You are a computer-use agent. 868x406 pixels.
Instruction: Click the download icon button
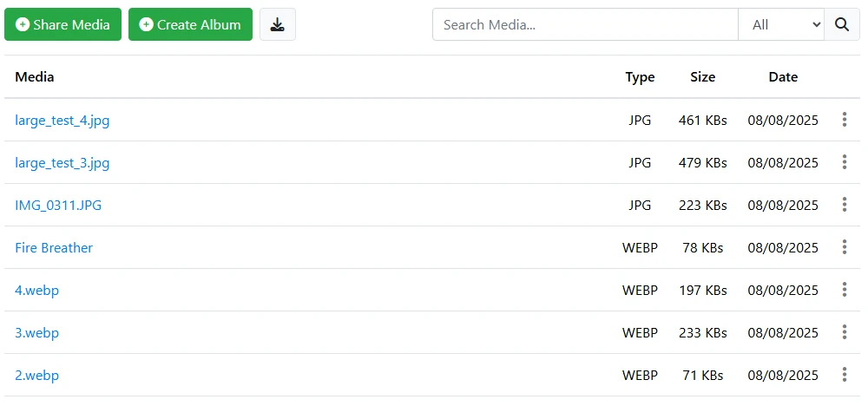(278, 25)
